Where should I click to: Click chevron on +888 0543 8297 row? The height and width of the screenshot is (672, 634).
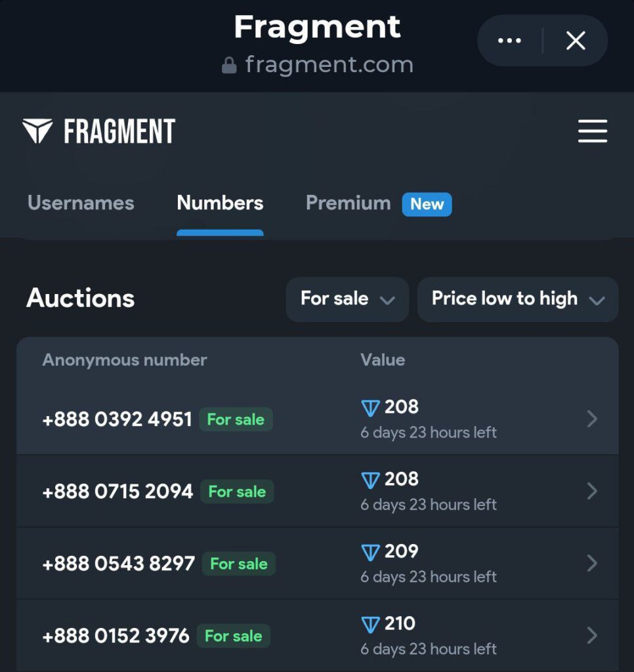click(591, 563)
